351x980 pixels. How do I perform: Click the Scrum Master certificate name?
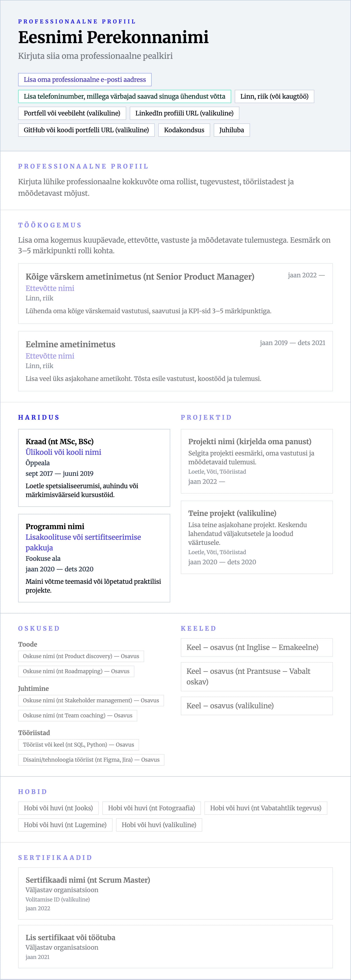[x=88, y=880]
